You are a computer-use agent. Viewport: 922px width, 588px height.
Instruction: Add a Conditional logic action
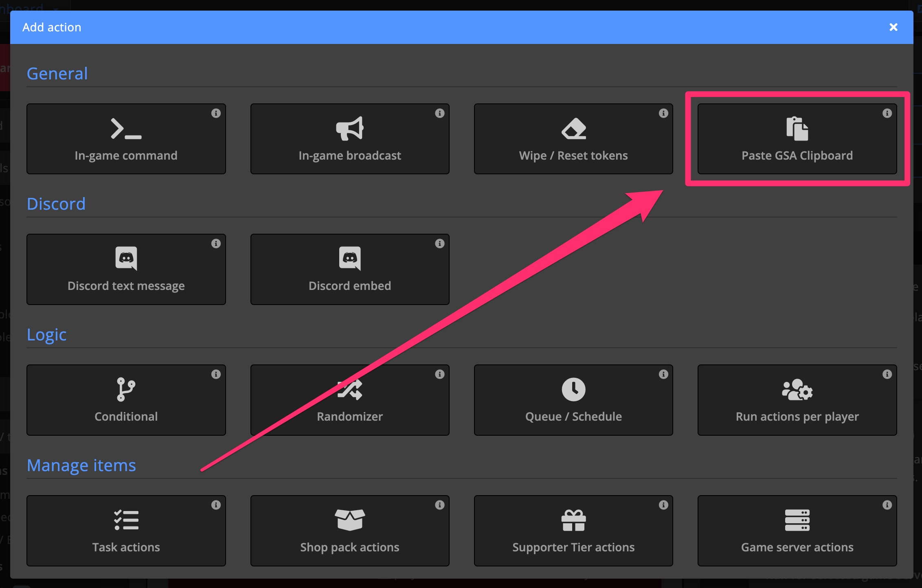coord(126,400)
